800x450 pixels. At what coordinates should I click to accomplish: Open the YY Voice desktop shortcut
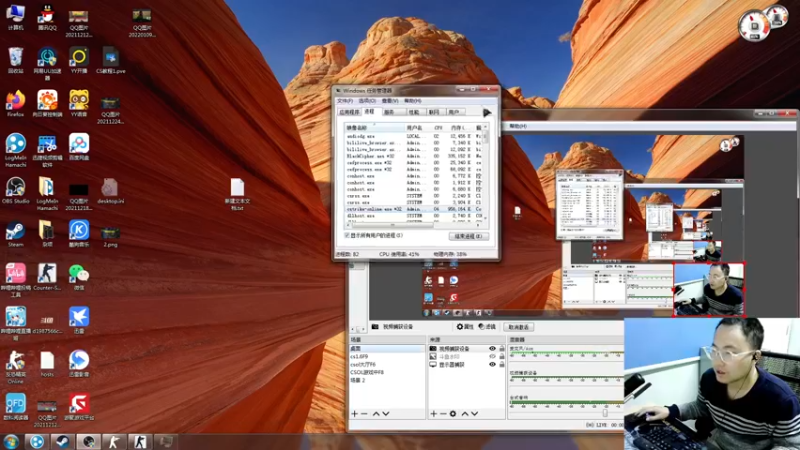pos(79,104)
